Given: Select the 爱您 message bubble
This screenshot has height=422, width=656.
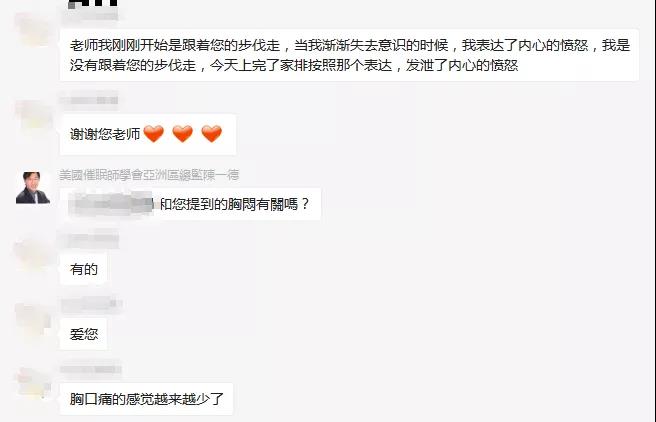Looking at the screenshot, I should click(83, 334).
